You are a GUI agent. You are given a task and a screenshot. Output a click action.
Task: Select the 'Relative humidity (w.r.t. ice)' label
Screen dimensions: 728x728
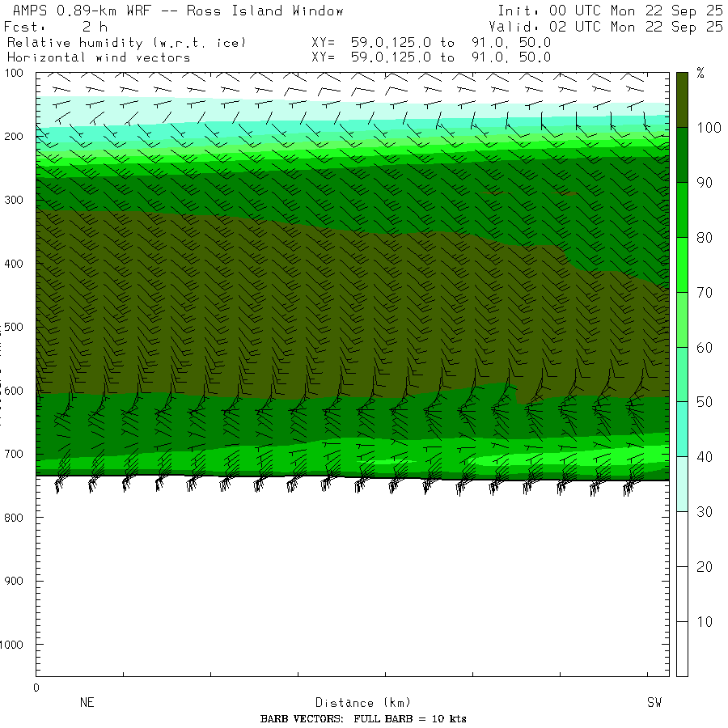pos(126,43)
